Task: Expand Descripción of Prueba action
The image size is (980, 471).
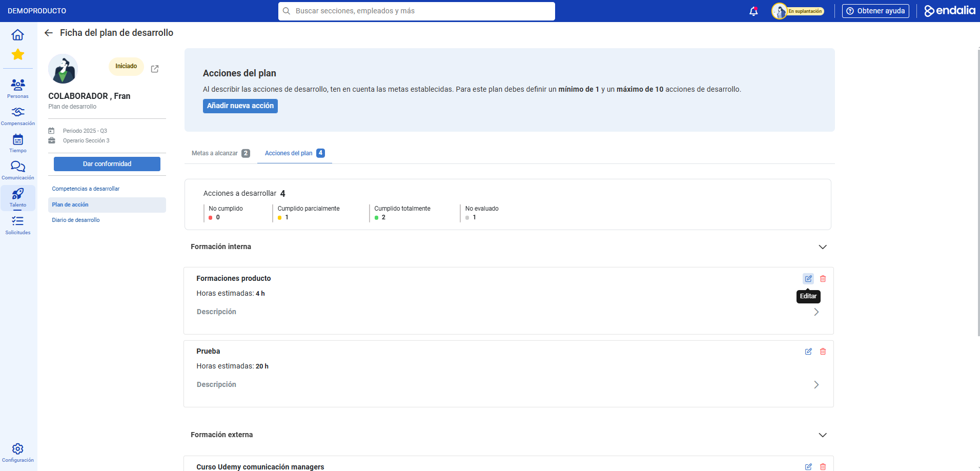Action: click(x=816, y=385)
